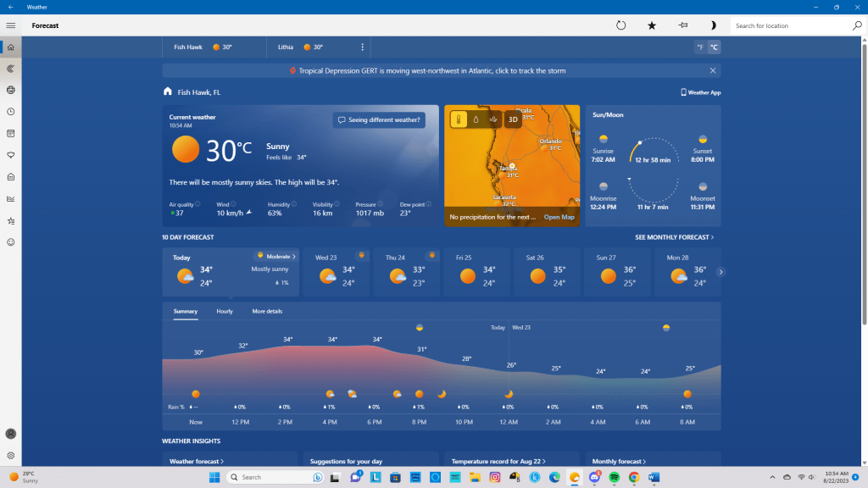Select Celsius temperature unit
868x488 pixels.
(714, 47)
